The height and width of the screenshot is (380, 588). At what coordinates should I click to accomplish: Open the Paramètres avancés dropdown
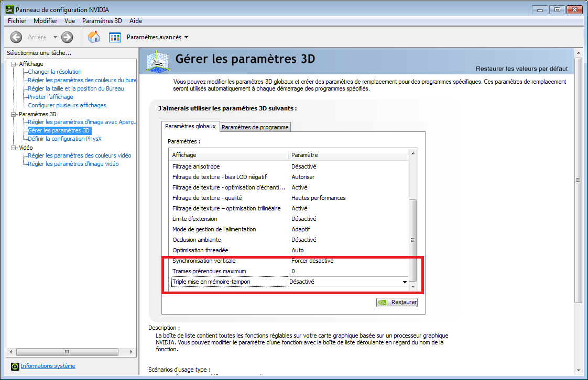coord(158,37)
